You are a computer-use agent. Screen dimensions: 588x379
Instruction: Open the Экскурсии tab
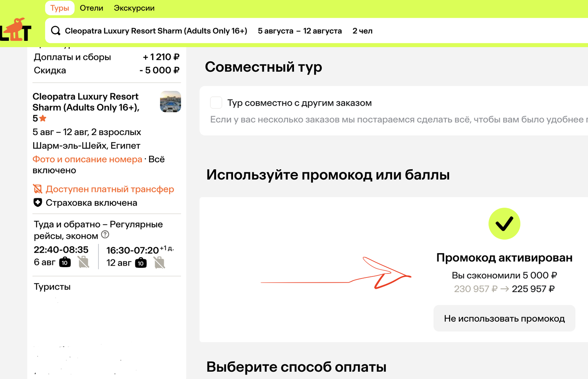134,8
